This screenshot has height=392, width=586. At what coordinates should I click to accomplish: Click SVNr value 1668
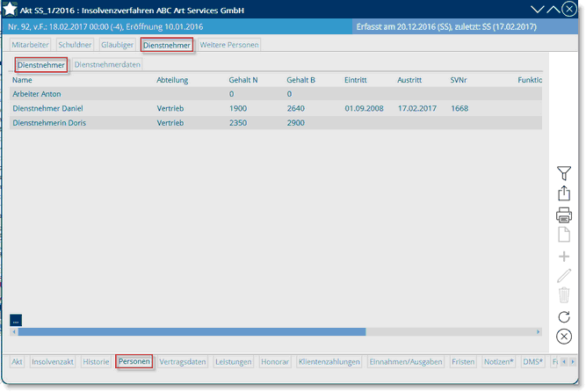pyautogui.click(x=459, y=108)
